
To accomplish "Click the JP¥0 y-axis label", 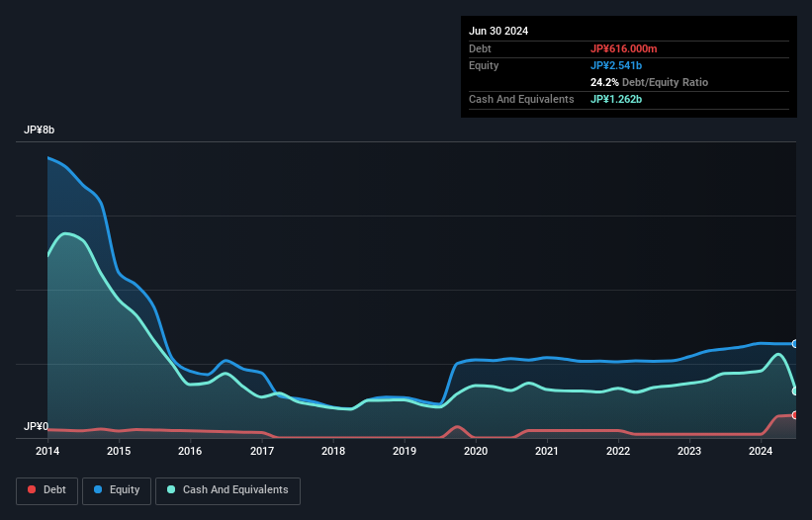I will (x=36, y=426).
